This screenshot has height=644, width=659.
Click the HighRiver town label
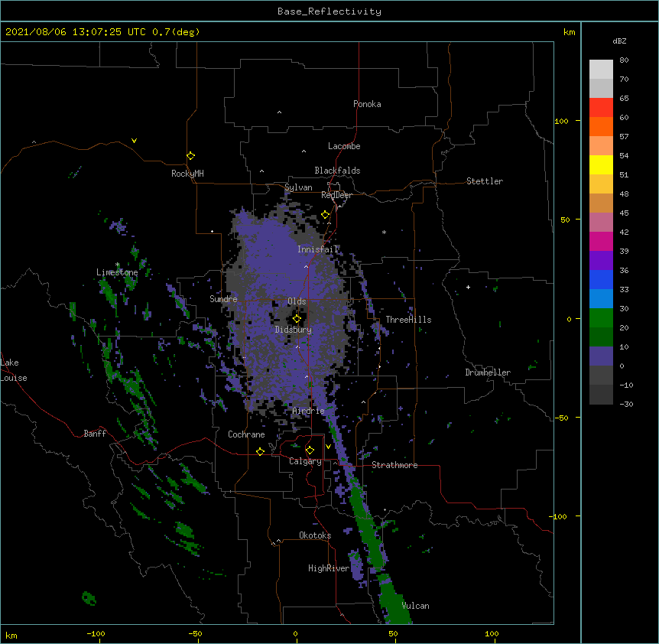click(x=329, y=568)
